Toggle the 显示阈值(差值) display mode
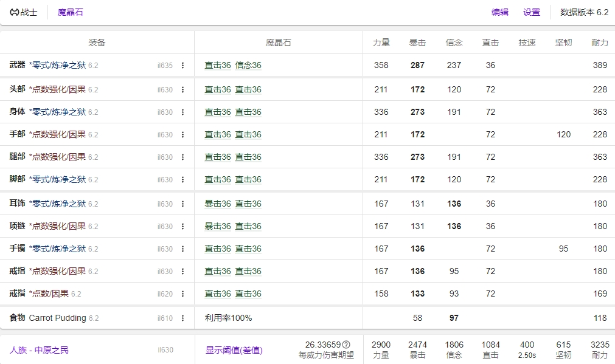 [234, 349]
